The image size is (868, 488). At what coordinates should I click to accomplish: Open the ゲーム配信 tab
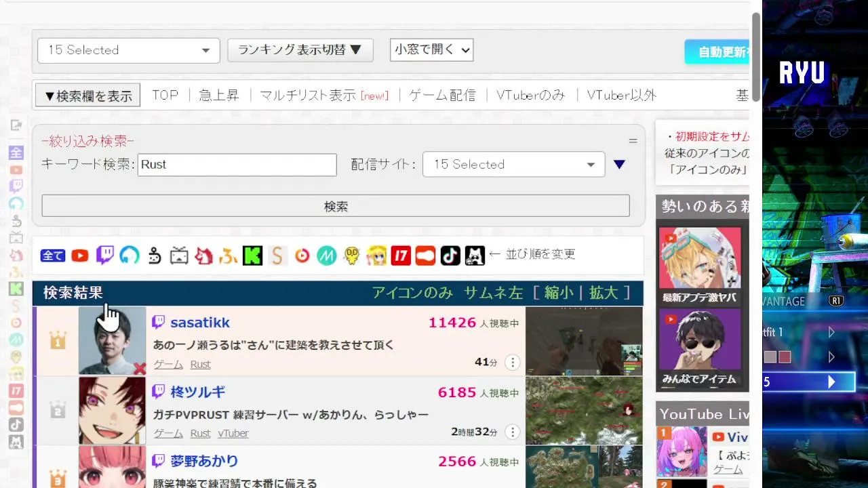coord(443,96)
